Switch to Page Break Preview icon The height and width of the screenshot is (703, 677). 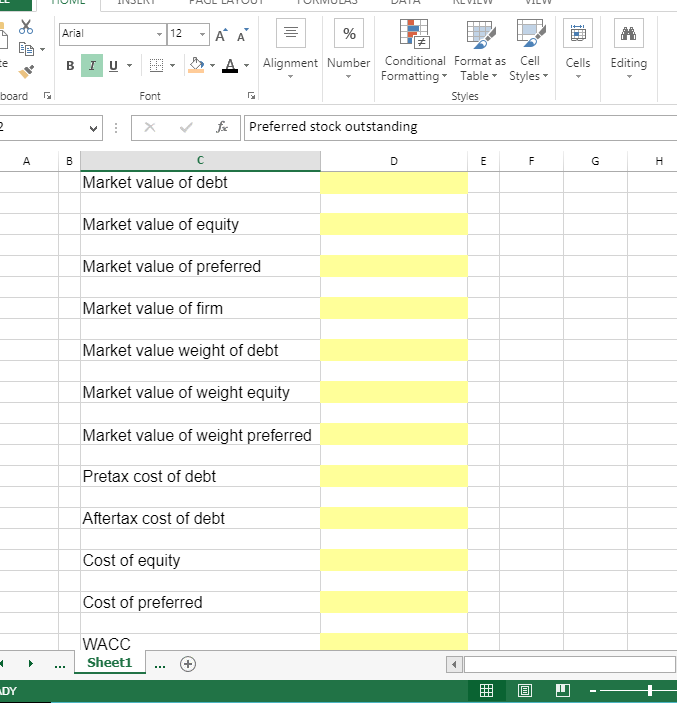tap(563, 690)
